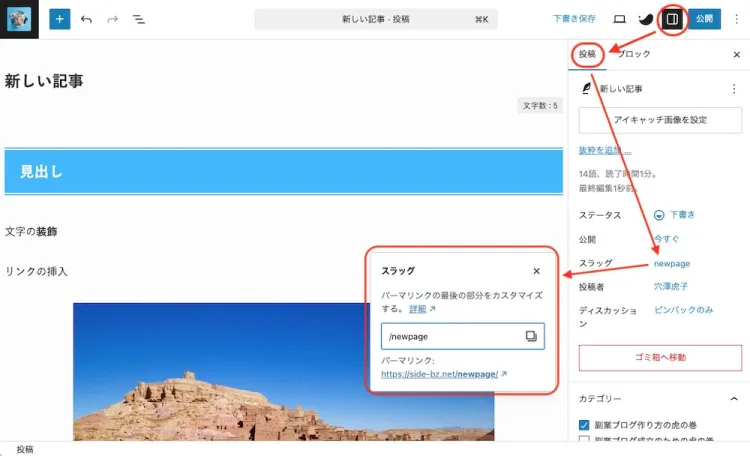Open the theme plugin bird icon
The image size is (750, 456).
click(645, 19)
